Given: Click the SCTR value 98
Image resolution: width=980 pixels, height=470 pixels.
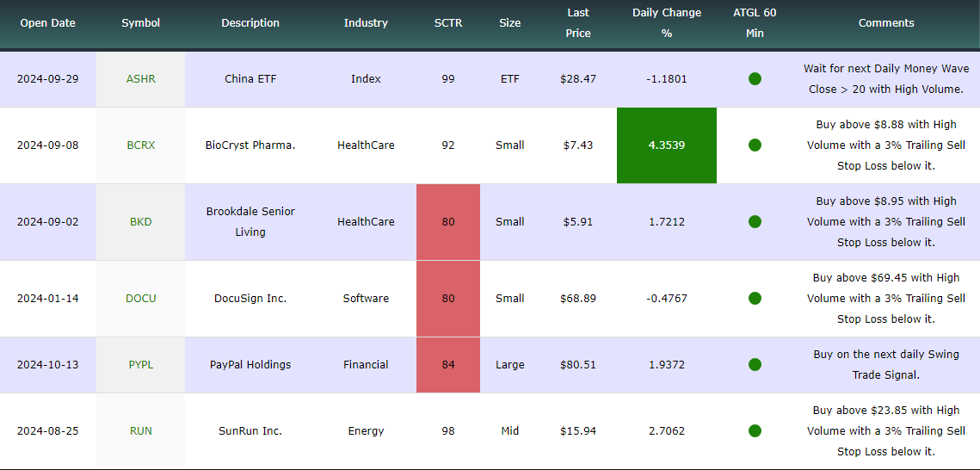Looking at the screenshot, I should (447, 430).
